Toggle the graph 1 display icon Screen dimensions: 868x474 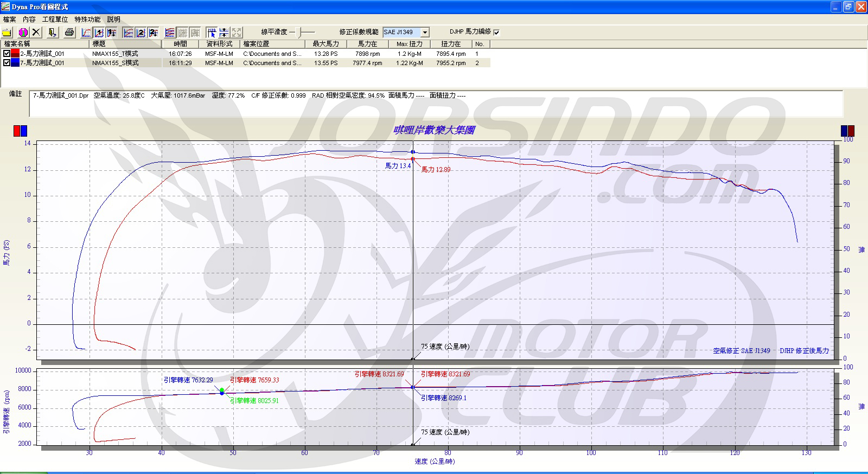coord(99,33)
